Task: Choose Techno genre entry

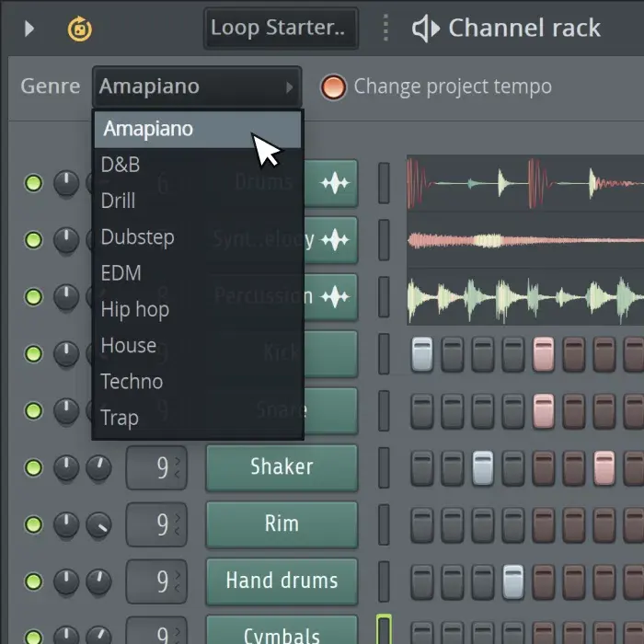Action: click(x=198, y=382)
